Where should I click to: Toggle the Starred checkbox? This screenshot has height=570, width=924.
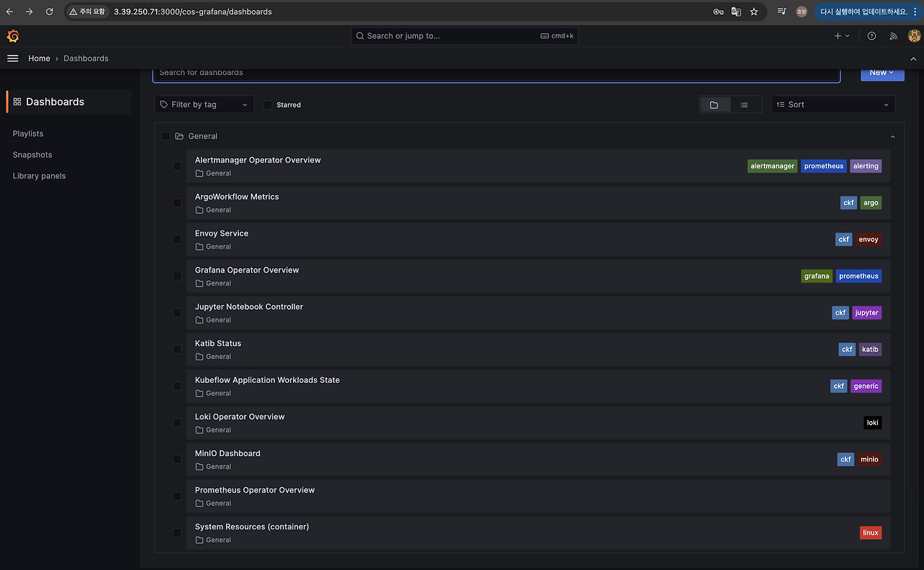click(x=268, y=105)
